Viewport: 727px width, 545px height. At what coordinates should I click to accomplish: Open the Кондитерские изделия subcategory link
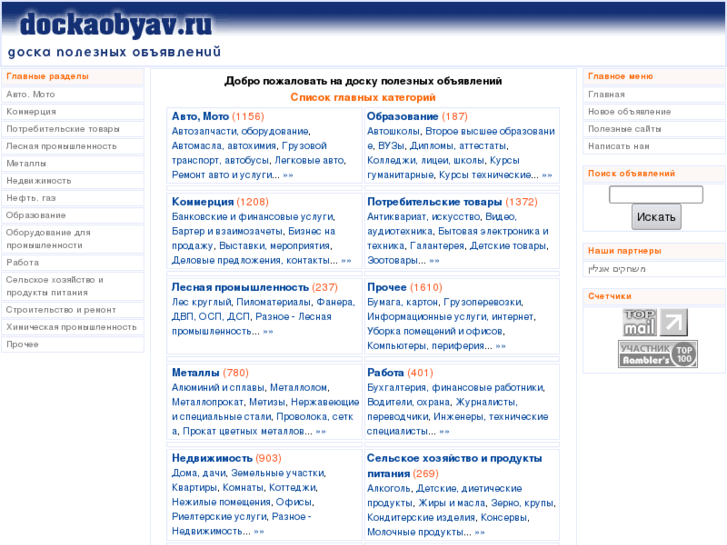[x=421, y=517]
